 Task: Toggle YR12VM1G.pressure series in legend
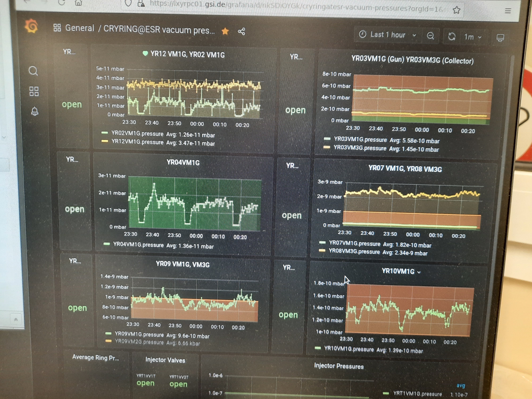[137, 142]
